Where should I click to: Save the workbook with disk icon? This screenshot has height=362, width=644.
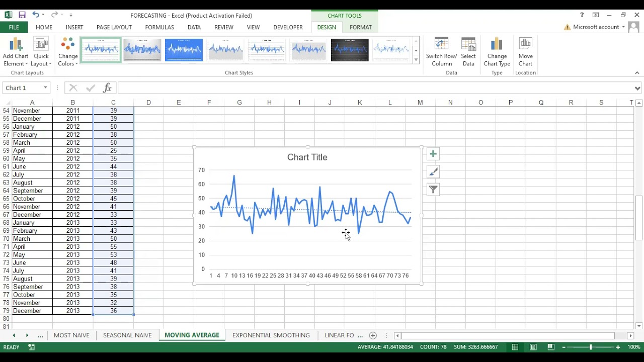22,15
